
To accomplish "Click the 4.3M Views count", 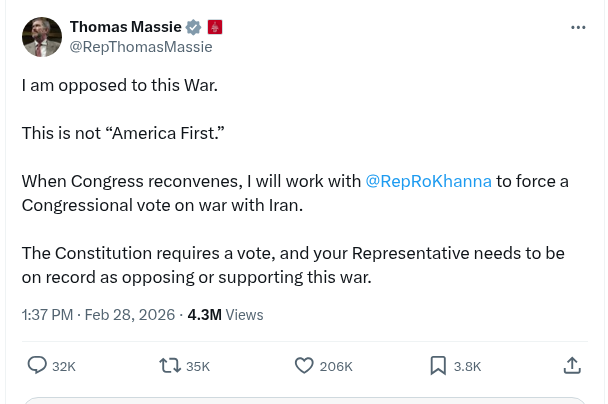I will 225,314.
